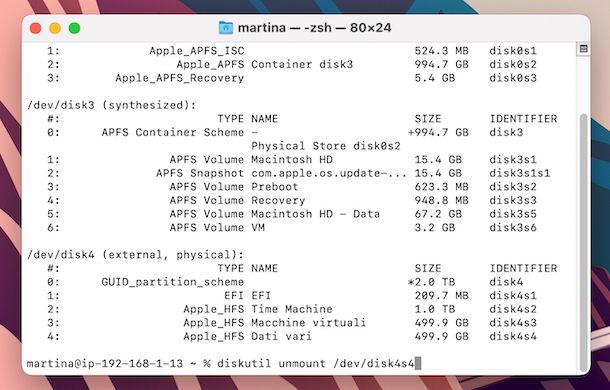Click the 'Apple_APFS_Recovery' type entry
610x390 pixels.
point(179,78)
